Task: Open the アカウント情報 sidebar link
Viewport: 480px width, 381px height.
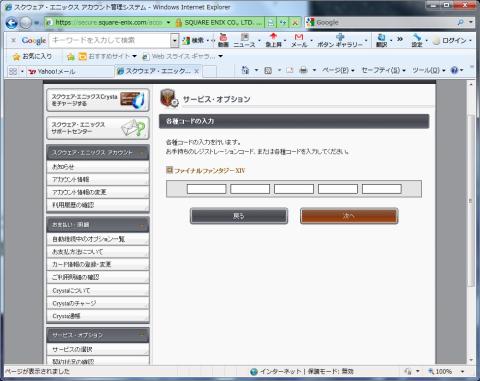Action: pos(98,179)
